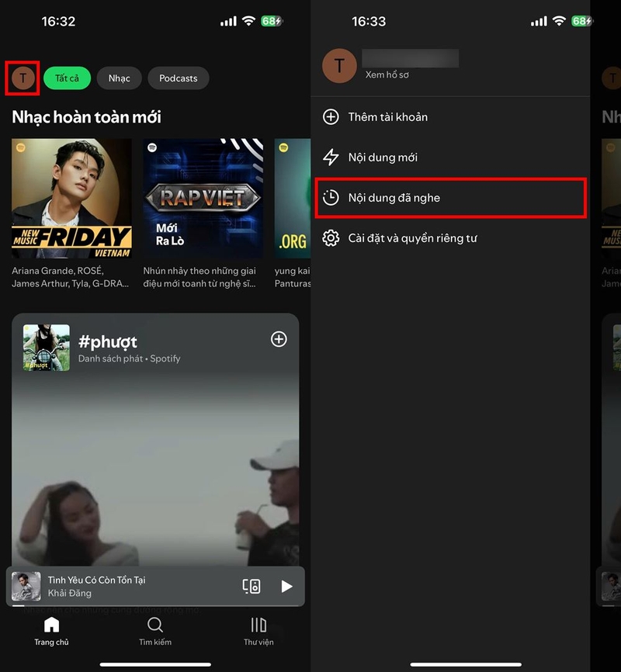Tap the settings gear icon
Screen dimensions: 621x672
pos(331,238)
